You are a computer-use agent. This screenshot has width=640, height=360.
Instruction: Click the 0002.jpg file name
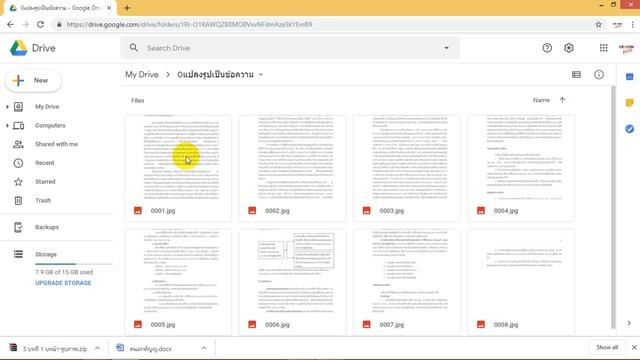[x=277, y=211]
